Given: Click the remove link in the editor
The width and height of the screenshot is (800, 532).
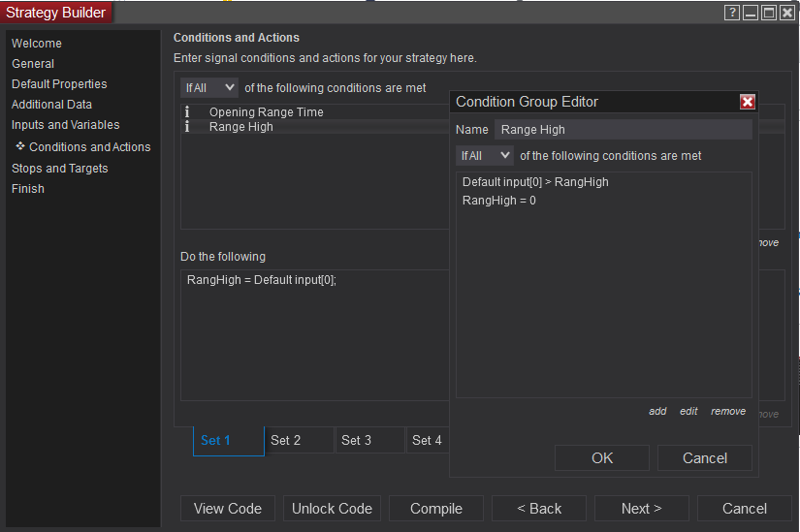Looking at the screenshot, I should [728, 411].
